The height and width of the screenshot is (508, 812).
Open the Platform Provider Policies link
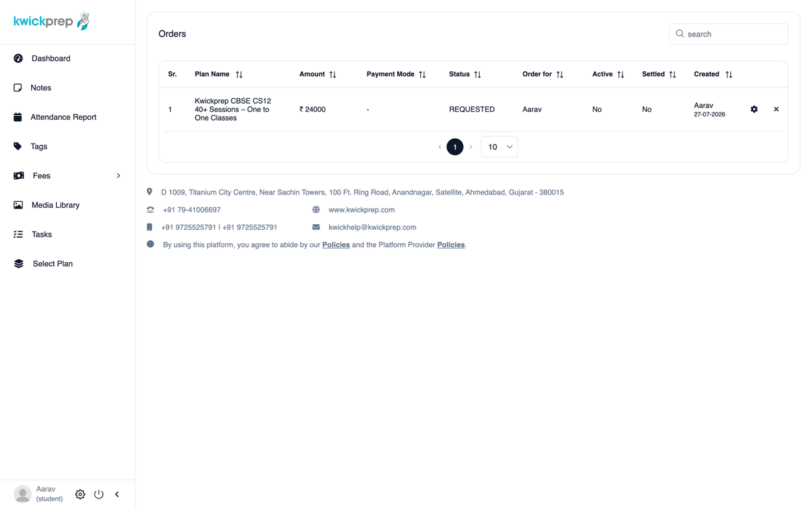(x=451, y=245)
